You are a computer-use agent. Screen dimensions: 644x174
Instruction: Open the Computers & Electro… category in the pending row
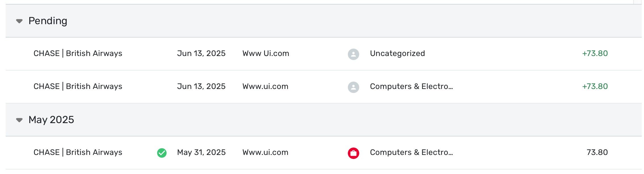click(411, 86)
